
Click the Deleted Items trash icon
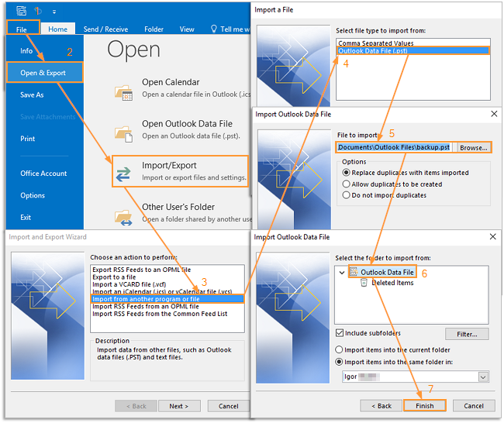(x=364, y=282)
